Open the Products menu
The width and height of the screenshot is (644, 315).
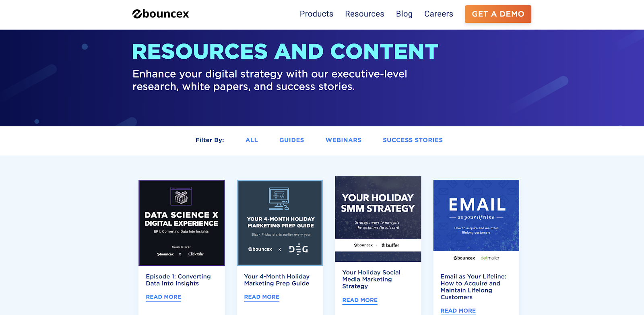[316, 14]
